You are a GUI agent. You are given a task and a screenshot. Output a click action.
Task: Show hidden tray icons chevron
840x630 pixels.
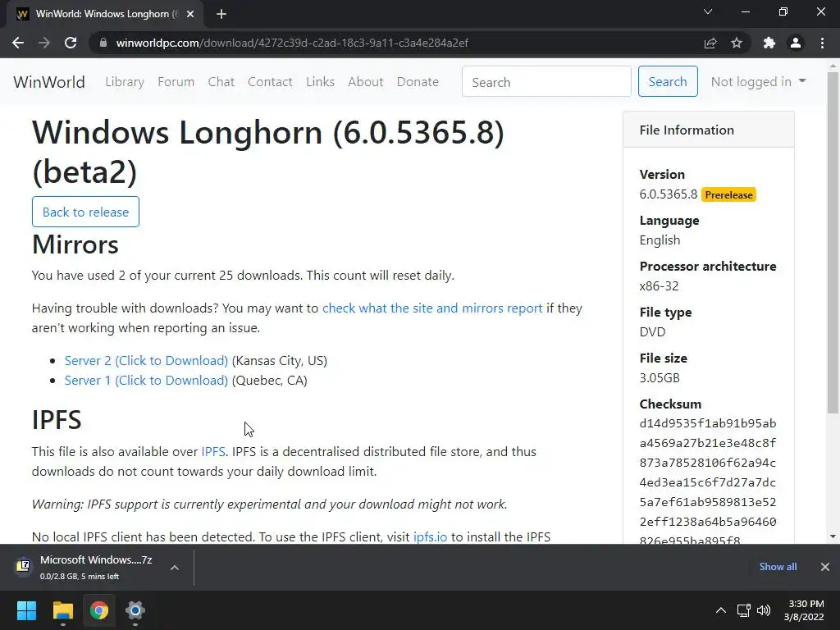[x=721, y=610]
